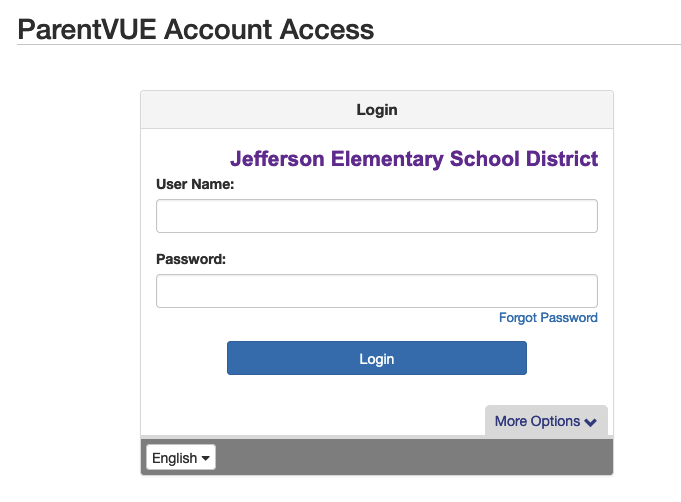
Task: Click the word Elementary in the district name
Action: click(x=387, y=159)
